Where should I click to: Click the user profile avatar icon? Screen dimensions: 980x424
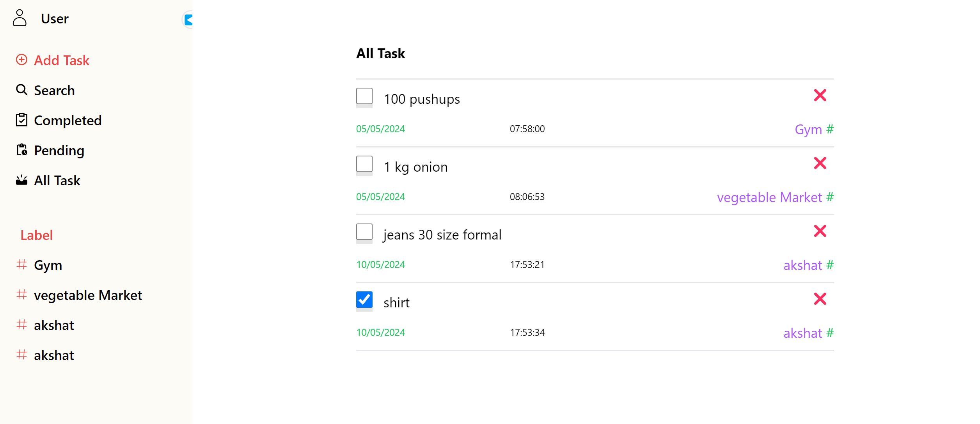click(20, 18)
